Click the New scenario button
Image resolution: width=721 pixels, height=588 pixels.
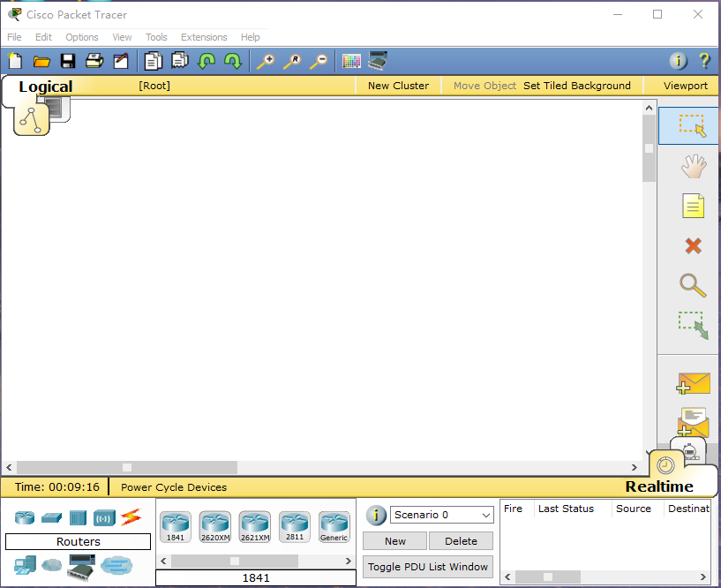pos(395,541)
